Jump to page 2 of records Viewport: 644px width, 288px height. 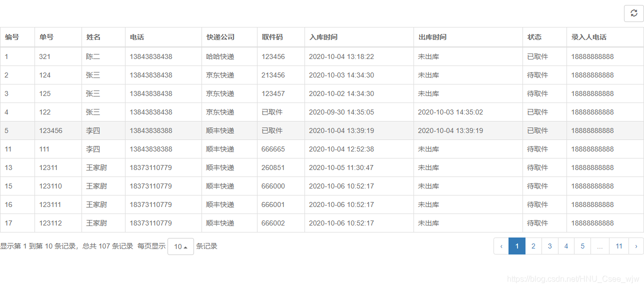[533, 246]
